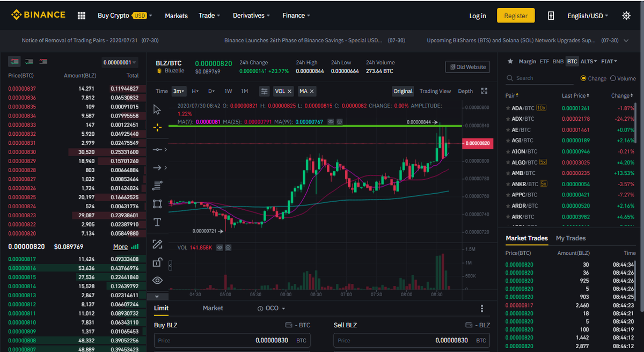Image resolution: width=644 pixels, height=352 pixels.
Task: Hide the VOL indicator eye
Action: 219,248
